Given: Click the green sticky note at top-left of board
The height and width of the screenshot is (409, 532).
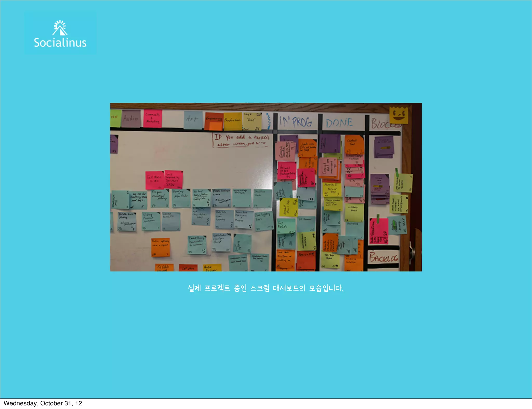Looking at the screenshot, I should click(x=115, y=118).
